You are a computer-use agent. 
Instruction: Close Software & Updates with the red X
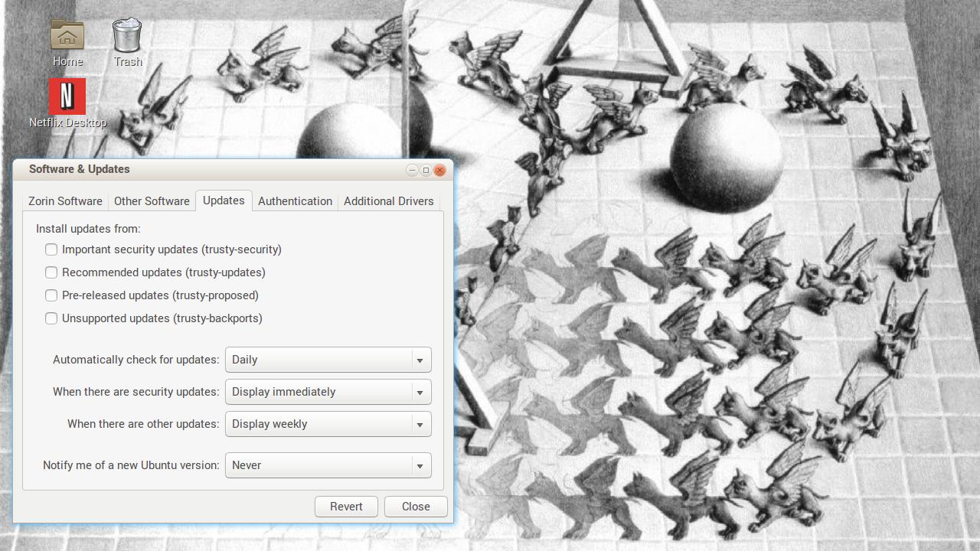(439, 170)
